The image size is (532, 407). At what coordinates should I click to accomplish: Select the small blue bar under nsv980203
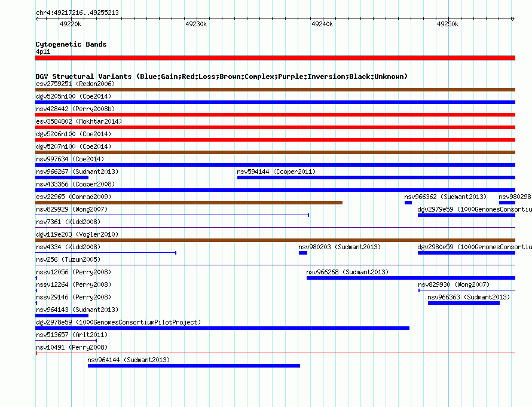coord(303,253)
